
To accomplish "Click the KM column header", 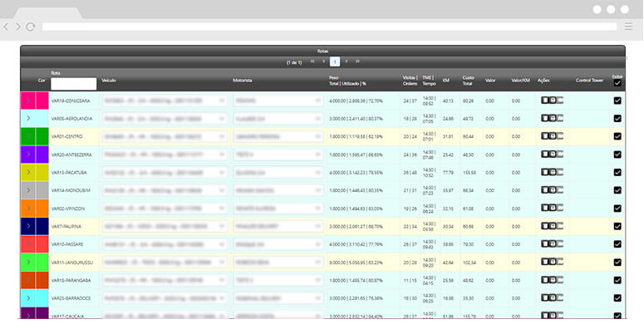I will 445,81.
